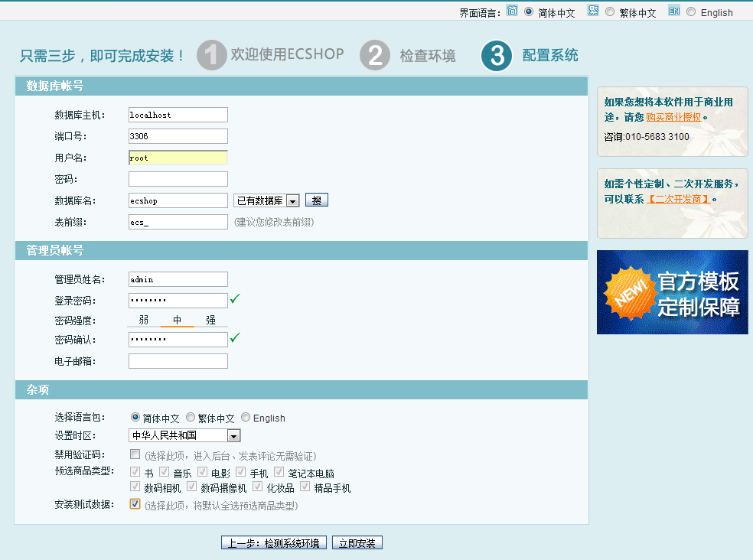
Task: Open the 【二次开发商】 link
Action: coord(679,199)
